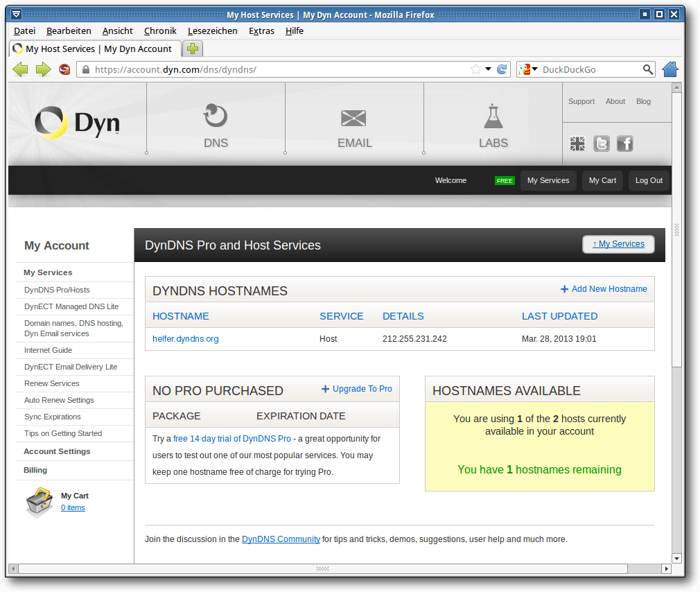
Task: Open Tips on Getting Started sidebar link
Action: tap(63, 433)
